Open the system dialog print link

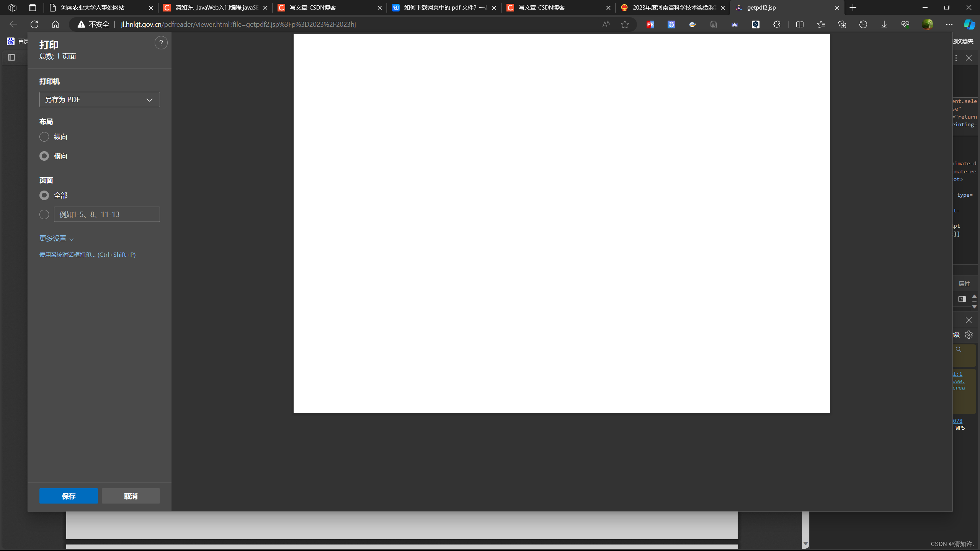pyautogui.click(x=87, y=255)
